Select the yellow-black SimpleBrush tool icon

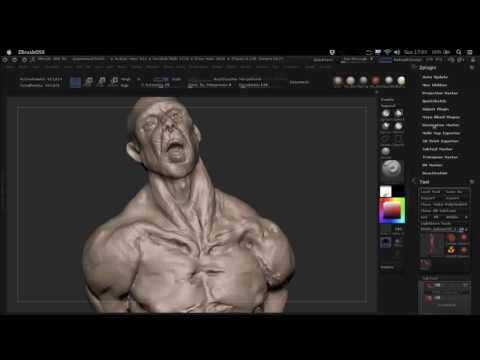coord(451,250)
